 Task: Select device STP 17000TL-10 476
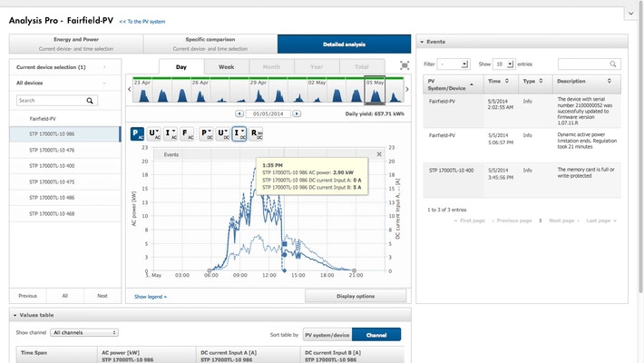[65, 150]
